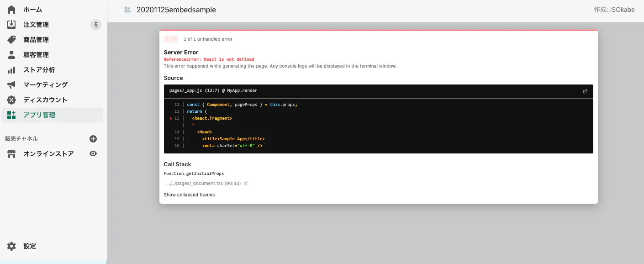Go to next error arrow
Viewport: 644px width, 264px height.
pos(175,39)
